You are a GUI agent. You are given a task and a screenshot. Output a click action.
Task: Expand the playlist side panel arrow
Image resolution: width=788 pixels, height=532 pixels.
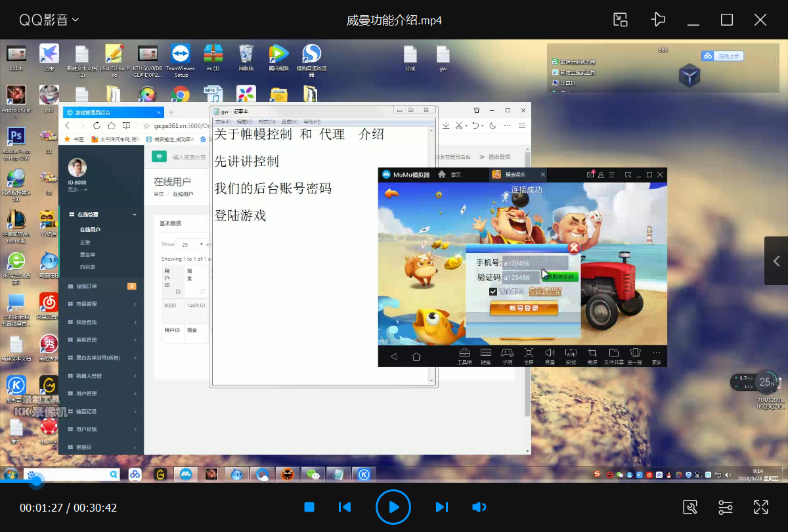pyautogui.click(x=777, y=261)
